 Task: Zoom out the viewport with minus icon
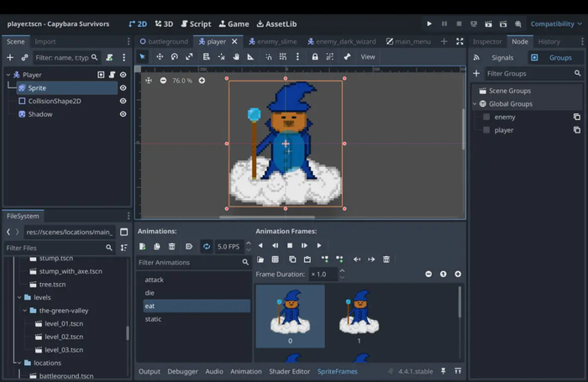pyautogui.click(x=163, y=81)
